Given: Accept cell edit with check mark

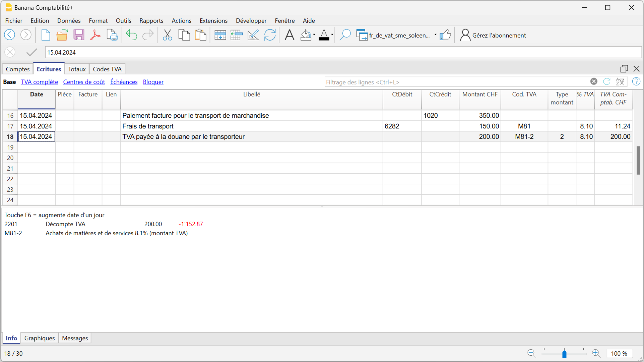Looking at the screenshot, I should tap(32, 52).
